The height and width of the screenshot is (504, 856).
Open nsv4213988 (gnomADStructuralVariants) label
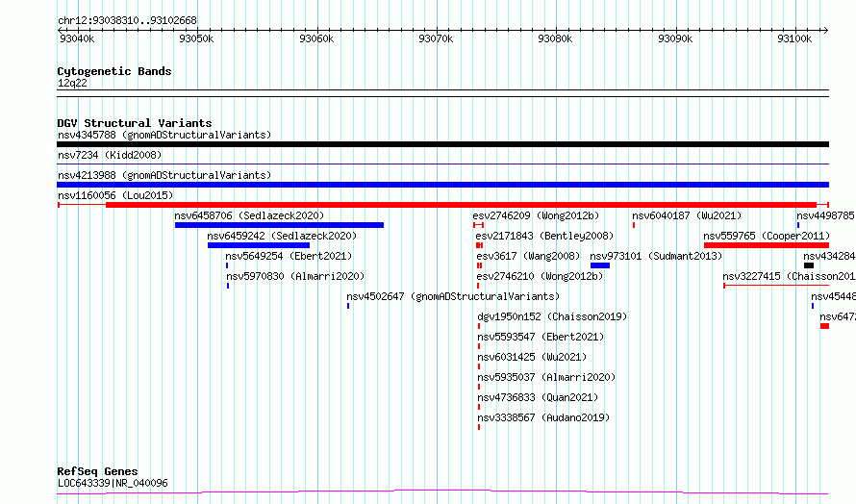click(164, 175)
